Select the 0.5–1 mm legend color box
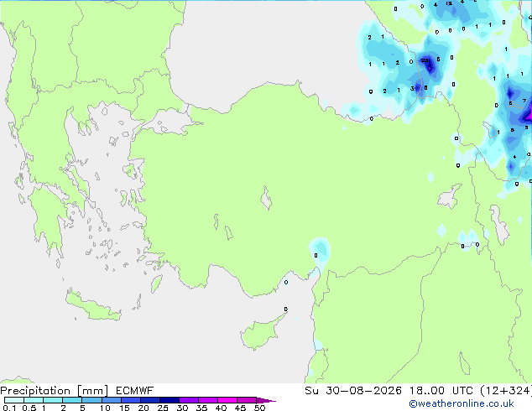Screen dimensions: 532x411 pyautogui.click(x=34, y=400)
